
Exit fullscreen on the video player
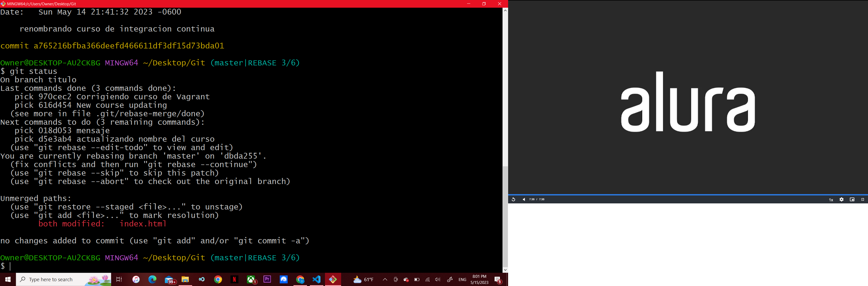(863, 199)
